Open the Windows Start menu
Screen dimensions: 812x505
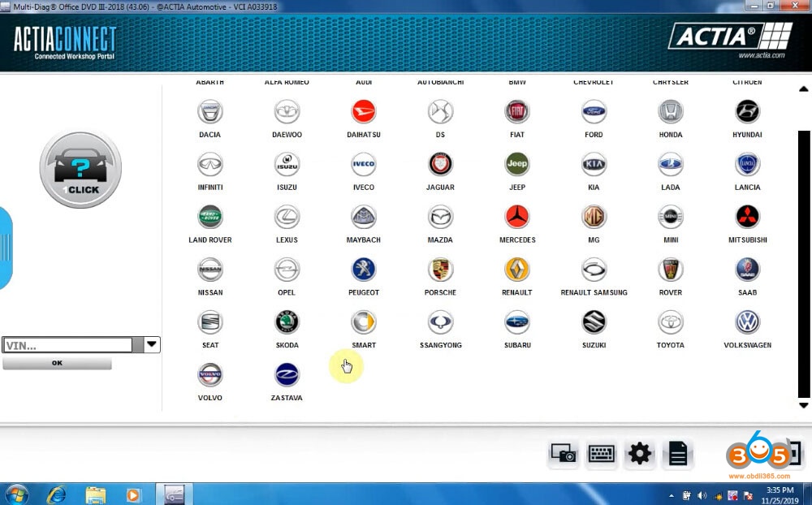point(16,494)
